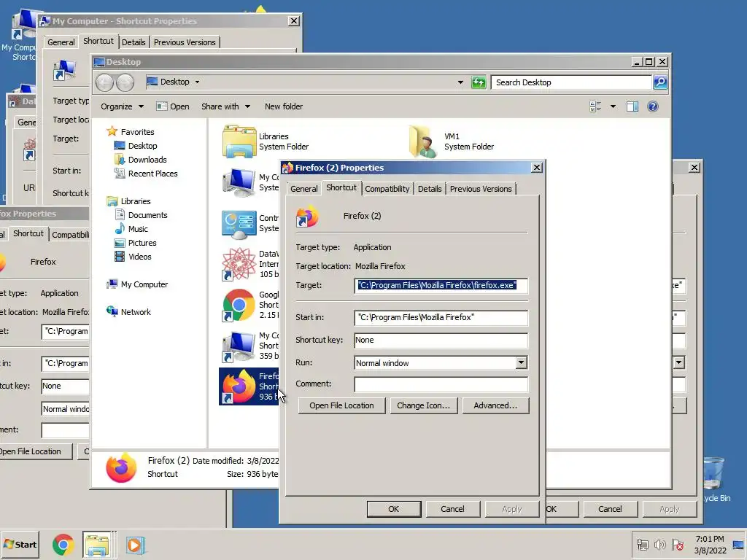This screenshot has height=560, width=747.
Task: Click Open in the Explorer toolbar
Action: [173, 106]
